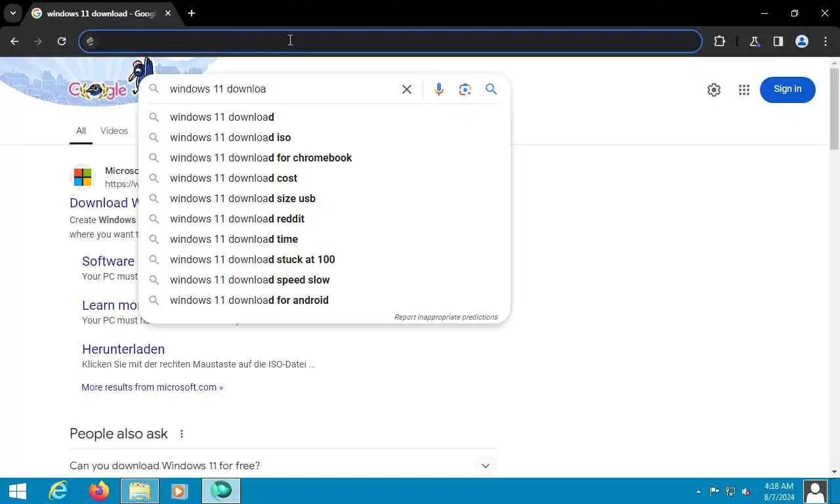Open Chrome Labs flask icon
840x504 pixels.
coord(754,41)
